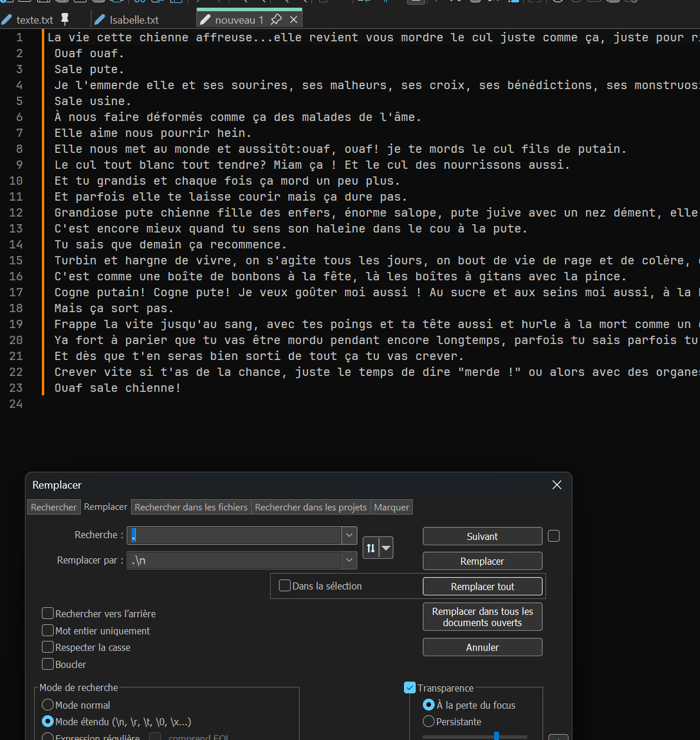
Task: Click the line "Sale usine."
Action: click(x=93, y=101)
